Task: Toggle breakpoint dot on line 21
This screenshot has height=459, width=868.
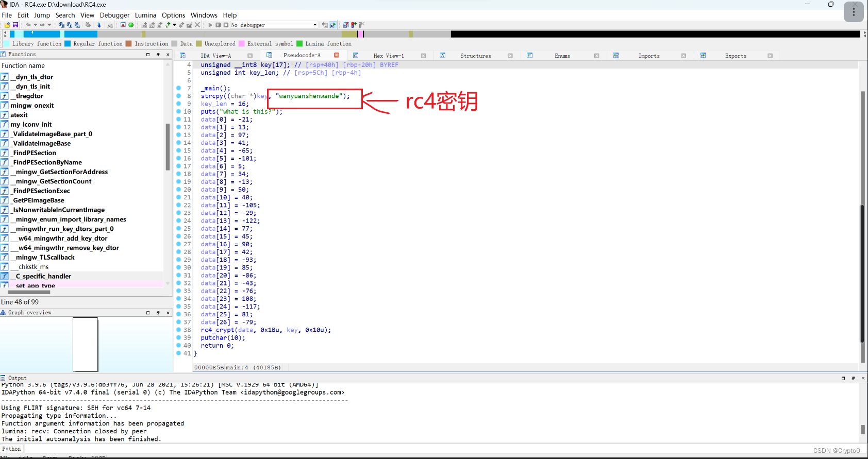Action: pyautogui.click(x=179, y=197)
